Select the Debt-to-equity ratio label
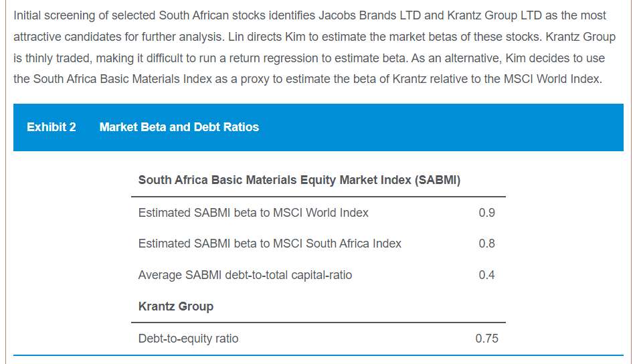The height and width of the screenshot is (364, 635). (x=188, y=339)
